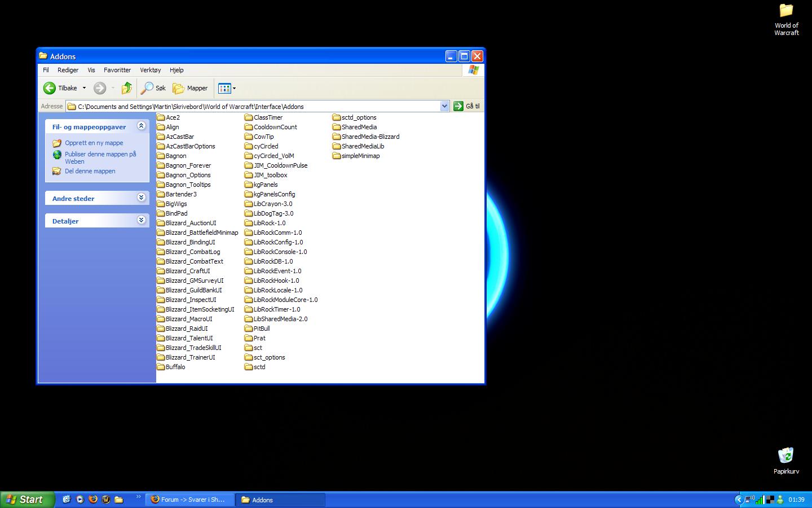
Task: Click the green Up folder icon
Action: tap(127, 88)
